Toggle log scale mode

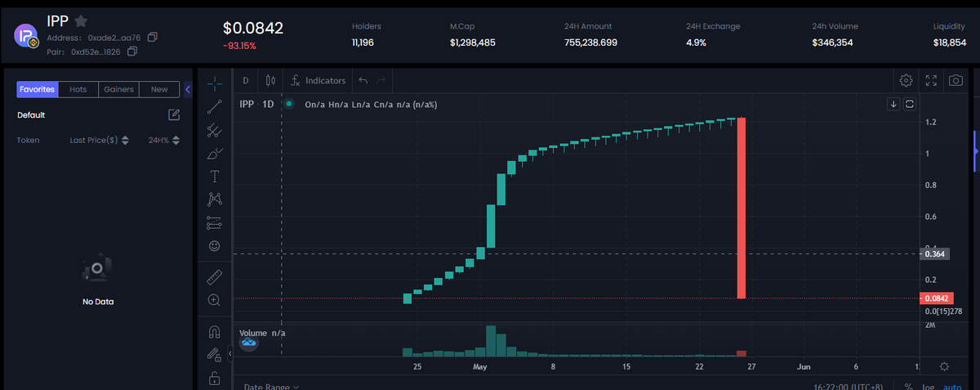coord(929,386)
